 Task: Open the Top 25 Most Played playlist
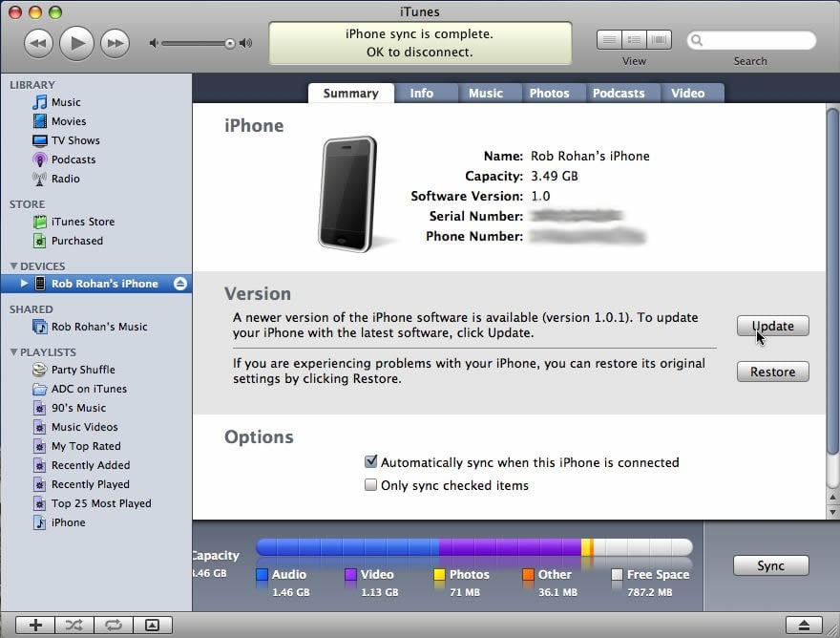click(x=101, y=503)
